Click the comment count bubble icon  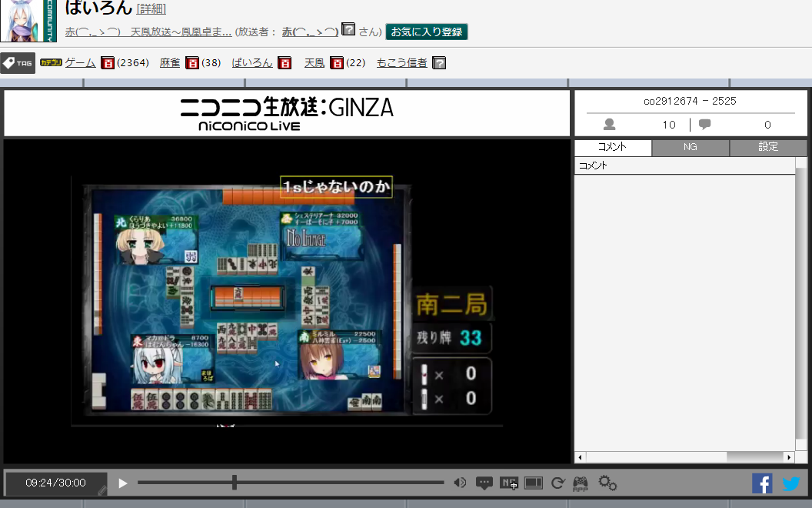click(704, 125)
